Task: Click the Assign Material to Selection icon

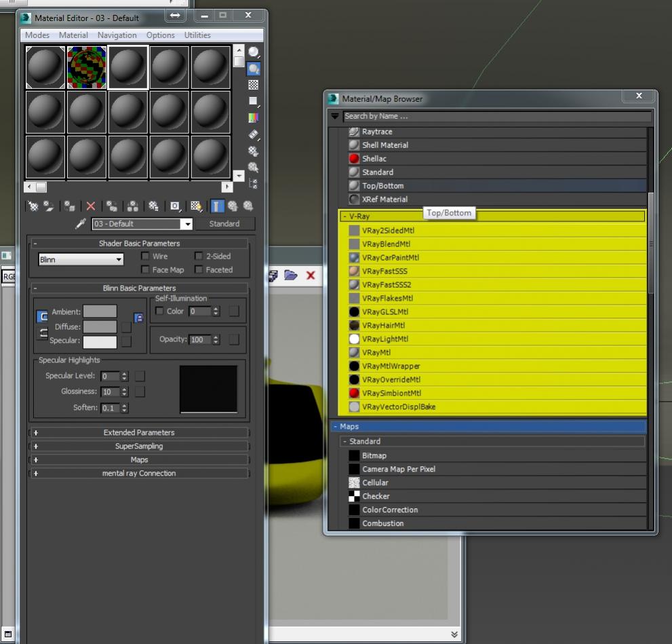Action: click(69, 206)
